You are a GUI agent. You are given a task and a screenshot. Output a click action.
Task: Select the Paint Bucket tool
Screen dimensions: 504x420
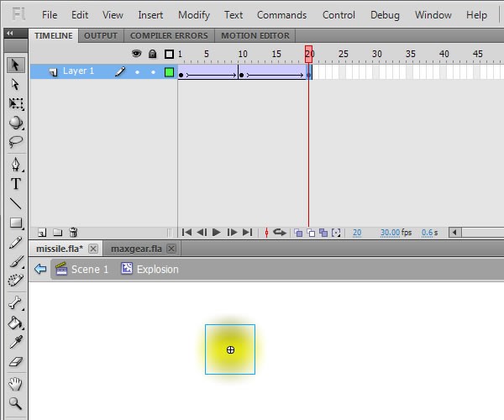pyautogui.click(x=15, y=323)
